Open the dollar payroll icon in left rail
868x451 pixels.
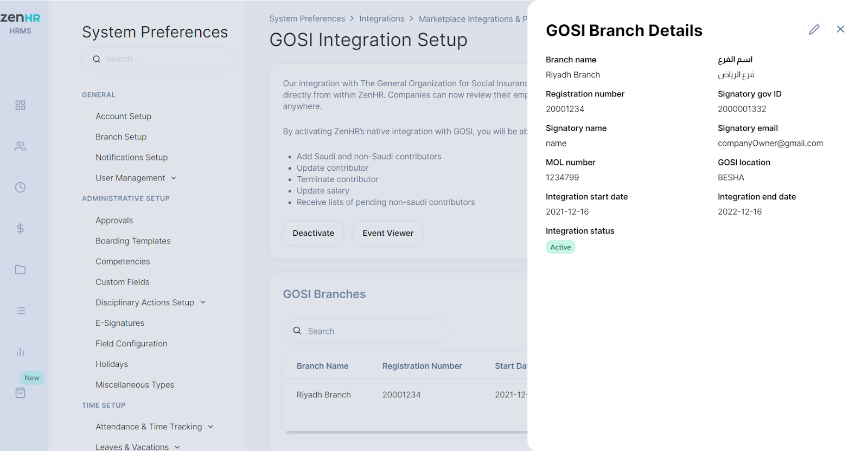pos(20,228)
